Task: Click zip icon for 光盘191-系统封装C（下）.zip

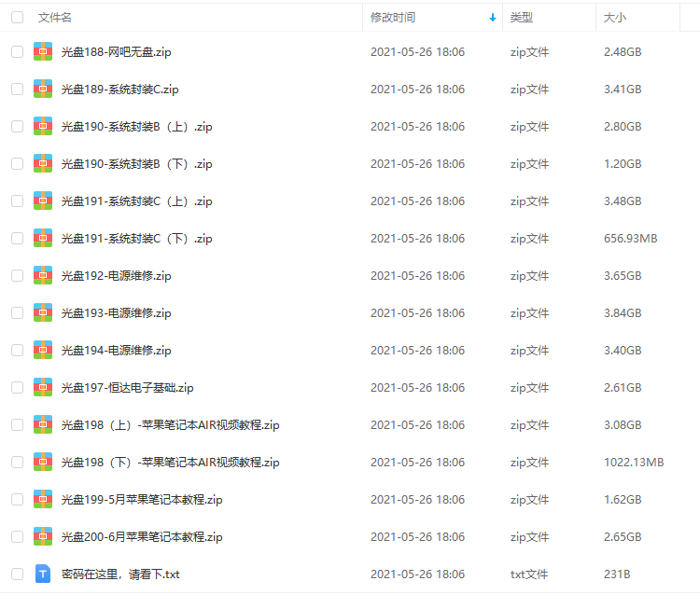Action: [43, 239]
